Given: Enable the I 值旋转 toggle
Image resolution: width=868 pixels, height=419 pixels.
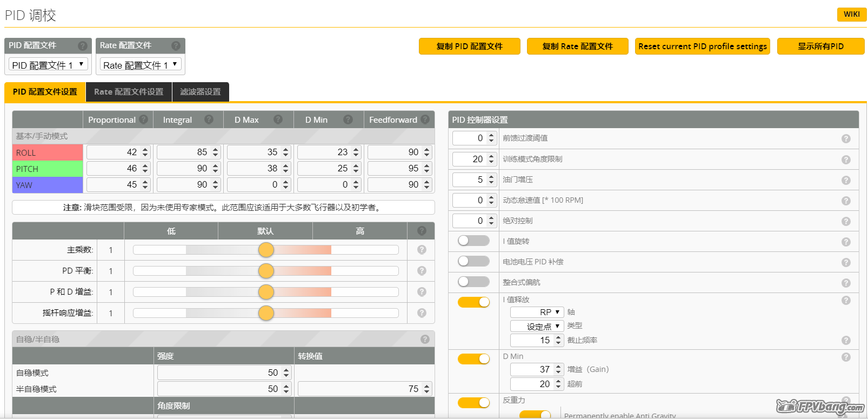Looking at the screenshot, I should [x=473, y=241].
